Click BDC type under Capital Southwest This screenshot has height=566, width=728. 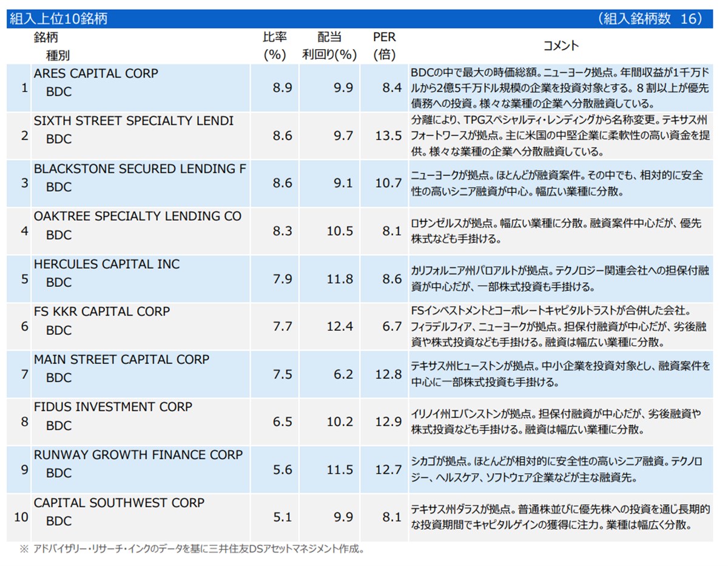point(59,521)
